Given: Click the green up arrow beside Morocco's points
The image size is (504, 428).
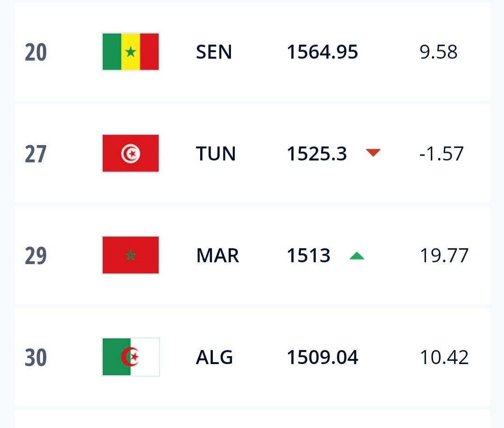Looking at the screenshot, I should (357, 255).
